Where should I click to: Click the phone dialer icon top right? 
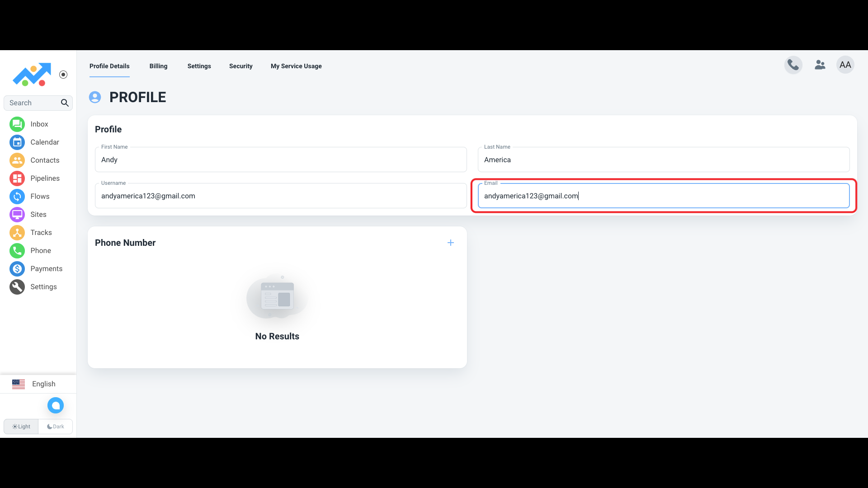(x=793, y=65)
